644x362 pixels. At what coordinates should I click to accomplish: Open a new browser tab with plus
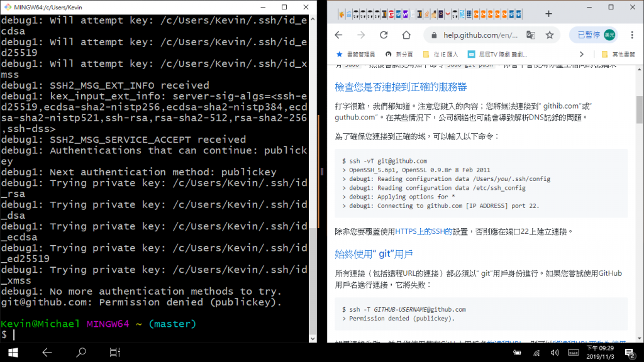pyautogui.click(x=548, y=14)
